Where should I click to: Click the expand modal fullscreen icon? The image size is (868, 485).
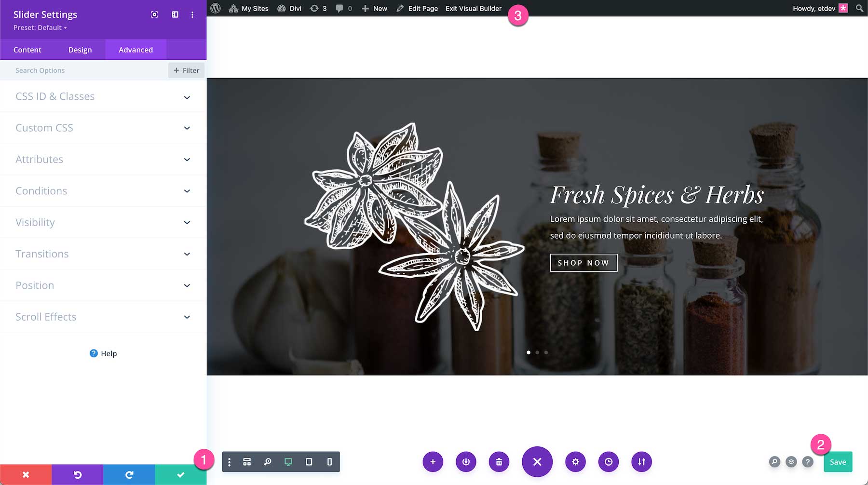tap(154, 14)
